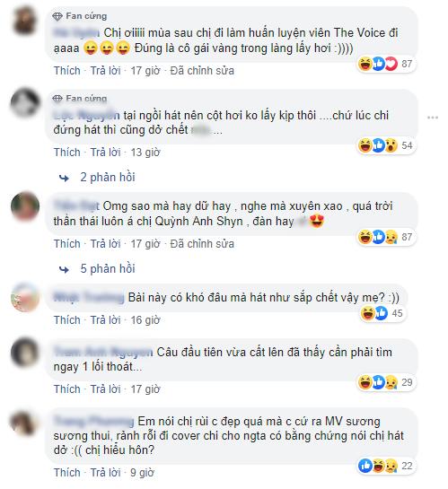View reactions on the 54-reaction comment
This screenshot has width=448, height=489.
(x=386, y=145)
